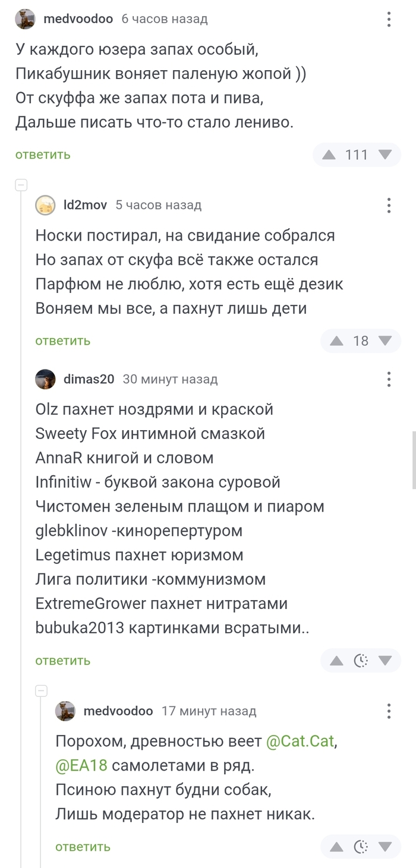Click the scrollbar thumb on right edge
This screenshot has width=416, height=868.
[x=414, y=460]
